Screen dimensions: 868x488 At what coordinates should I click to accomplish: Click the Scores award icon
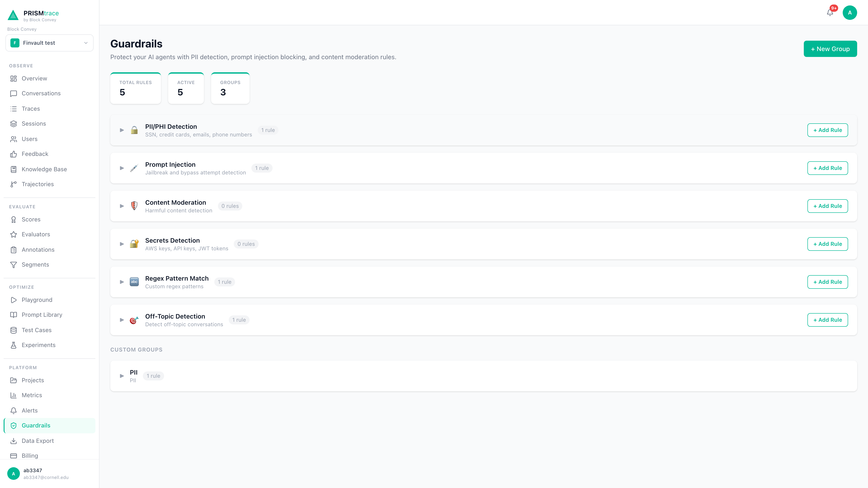coord(14,220)
